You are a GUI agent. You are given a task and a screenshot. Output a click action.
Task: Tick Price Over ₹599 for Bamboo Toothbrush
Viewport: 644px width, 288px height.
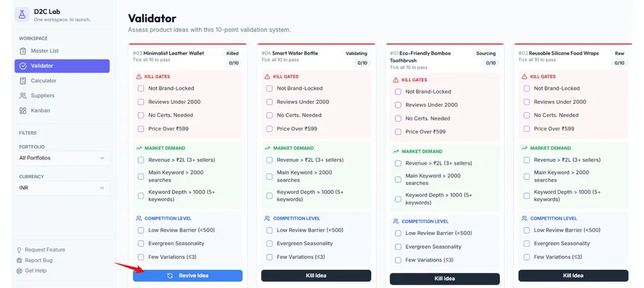point(398,132)
